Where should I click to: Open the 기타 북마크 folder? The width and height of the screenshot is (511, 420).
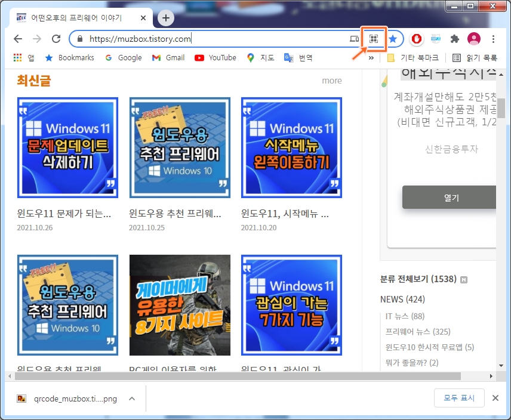[413, 58]
